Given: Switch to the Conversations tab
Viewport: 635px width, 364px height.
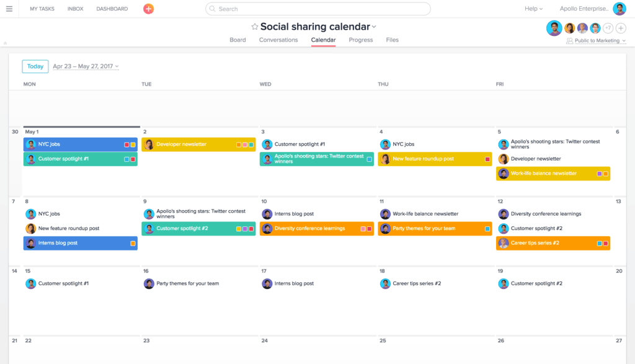Looking at the screenshot, I should click(278, 40).
